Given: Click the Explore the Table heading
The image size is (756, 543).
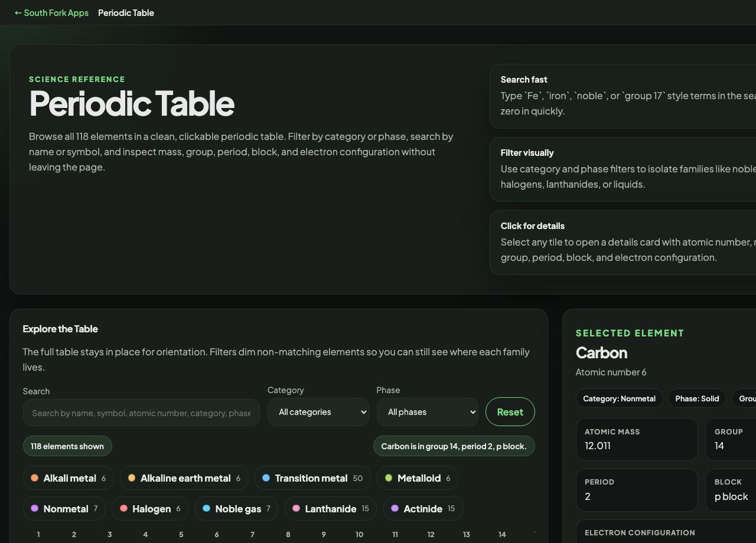Looking at the screenshot, I should [60, 329].
